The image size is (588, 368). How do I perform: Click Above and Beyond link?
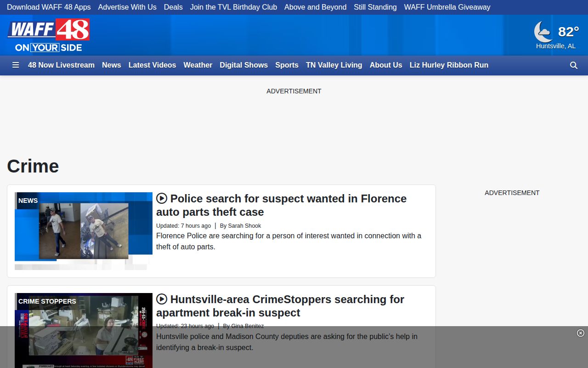(x=315, y=7)
